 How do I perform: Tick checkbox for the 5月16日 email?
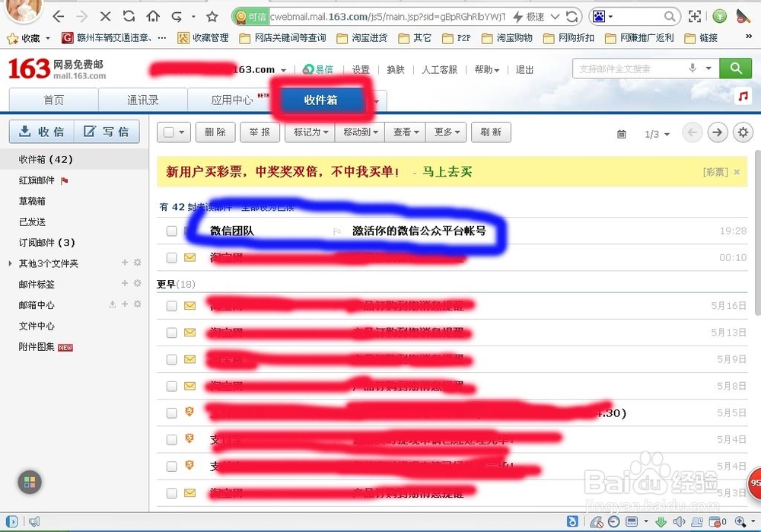[171, 305]
